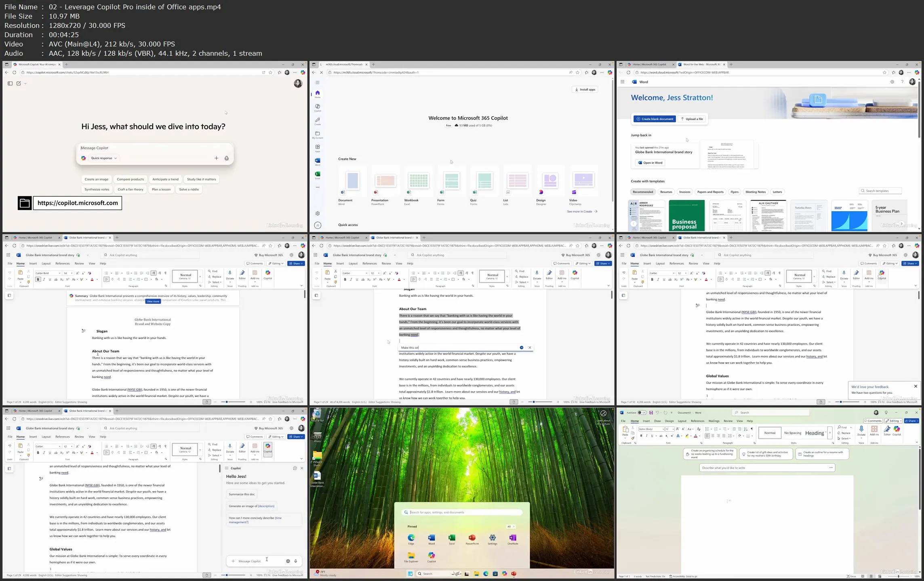This screenshot has width=924, height=581.
Task: Open Copilot in Microsoft 365 left sidebar
Action: [x=318, y=108]
